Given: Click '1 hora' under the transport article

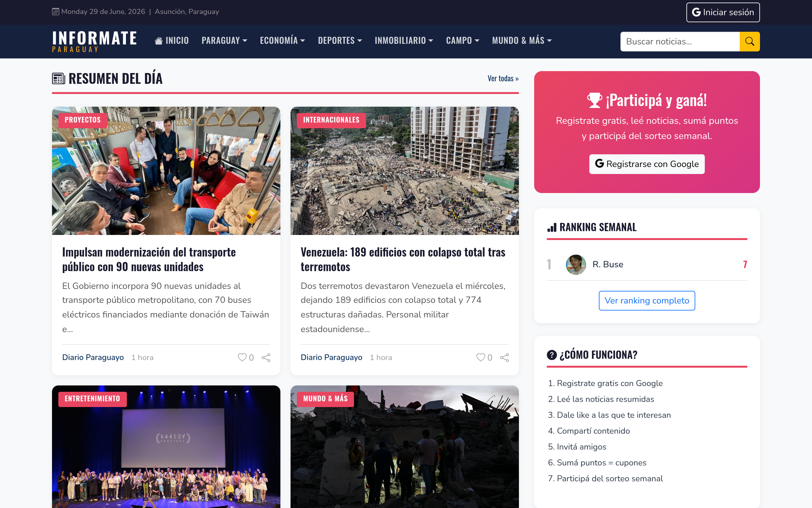Looking at the screenshot, I should pos(142,358).
